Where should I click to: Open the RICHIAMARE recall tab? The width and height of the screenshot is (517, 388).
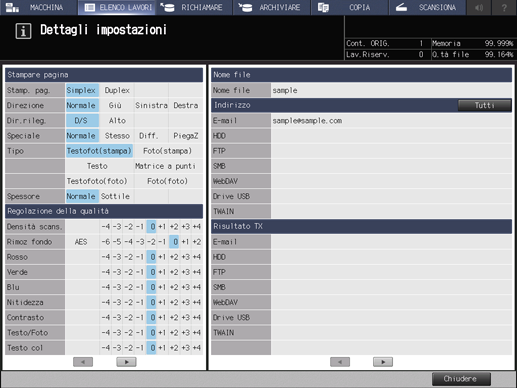coord(194,7)
